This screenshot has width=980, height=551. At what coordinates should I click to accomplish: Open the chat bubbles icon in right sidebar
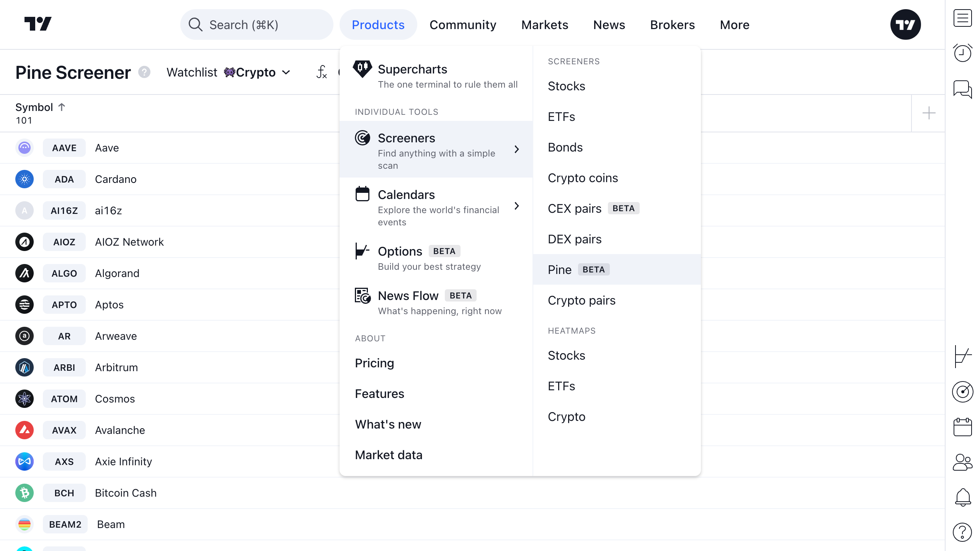pos(962,89)
